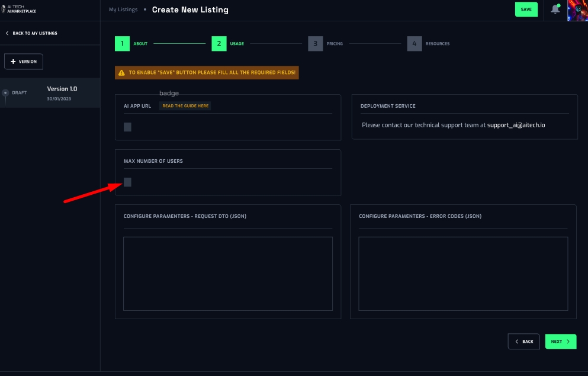Focus the Error Codes JSON text area
The width and height of the screenshot is (588, 376).
(462, 274)
